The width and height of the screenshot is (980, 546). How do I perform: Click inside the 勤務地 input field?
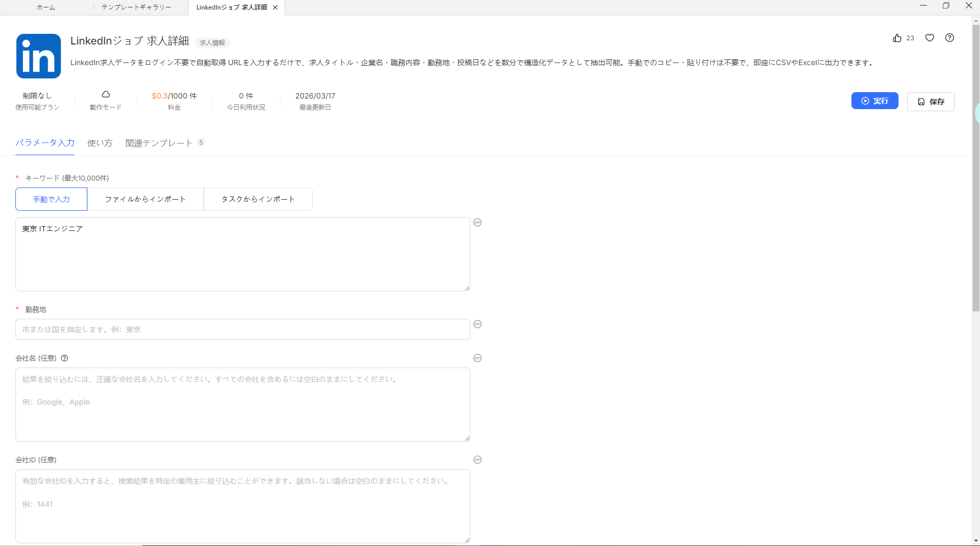(242, 329)
